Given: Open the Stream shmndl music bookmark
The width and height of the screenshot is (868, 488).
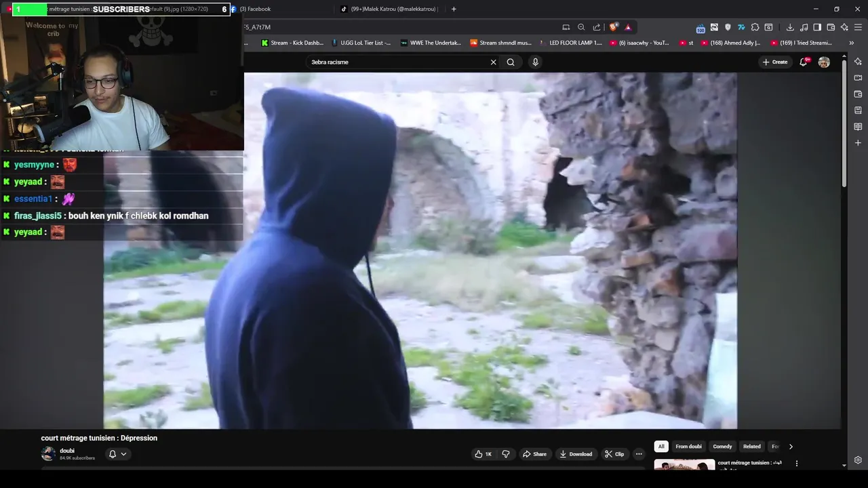Looking at the screenshot, I should point(501,43).
